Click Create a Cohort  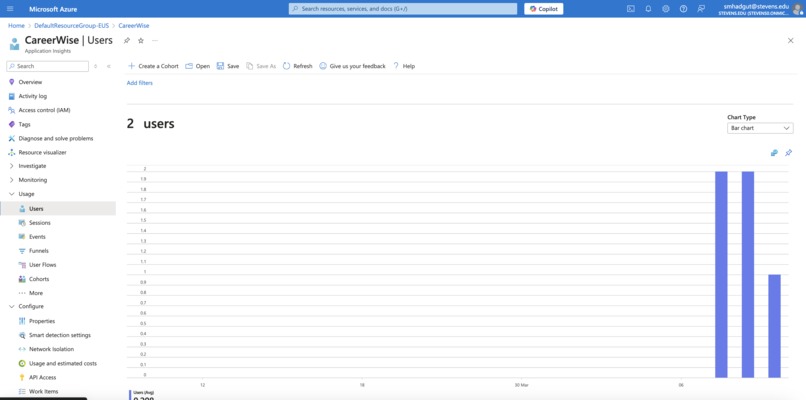click(x=153, y=66)
